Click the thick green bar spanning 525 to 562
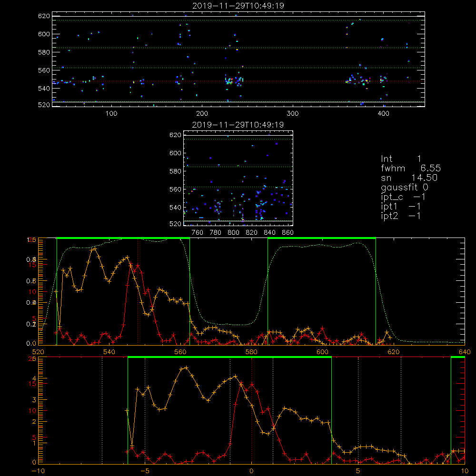The image size is (476, 476). [123, 238]
